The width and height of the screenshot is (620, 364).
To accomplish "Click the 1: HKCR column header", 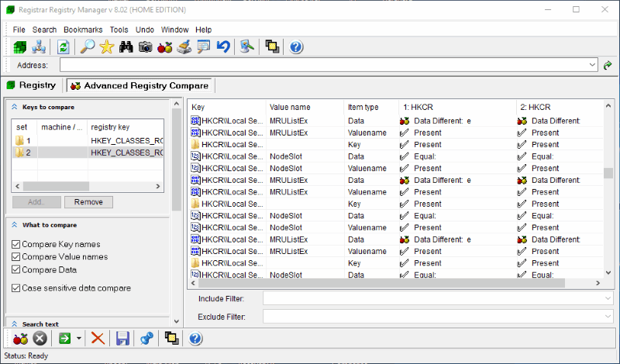I will point(457,107).
